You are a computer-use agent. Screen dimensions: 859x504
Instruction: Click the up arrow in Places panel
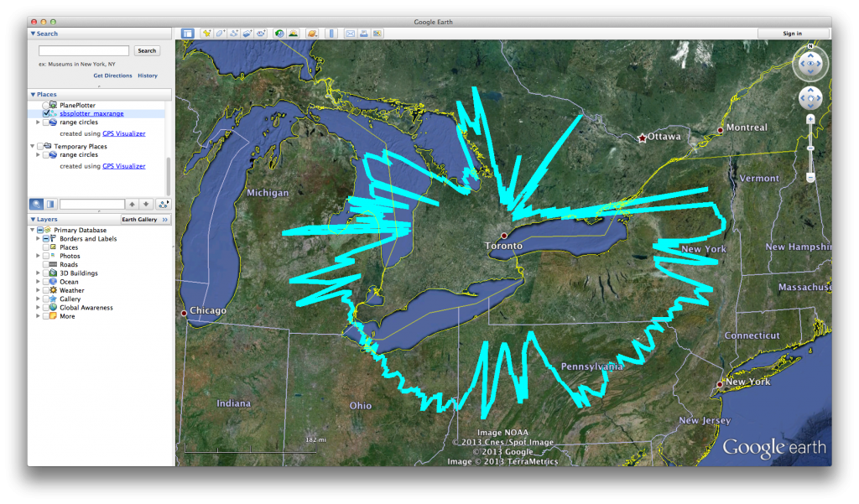[132, 205]
